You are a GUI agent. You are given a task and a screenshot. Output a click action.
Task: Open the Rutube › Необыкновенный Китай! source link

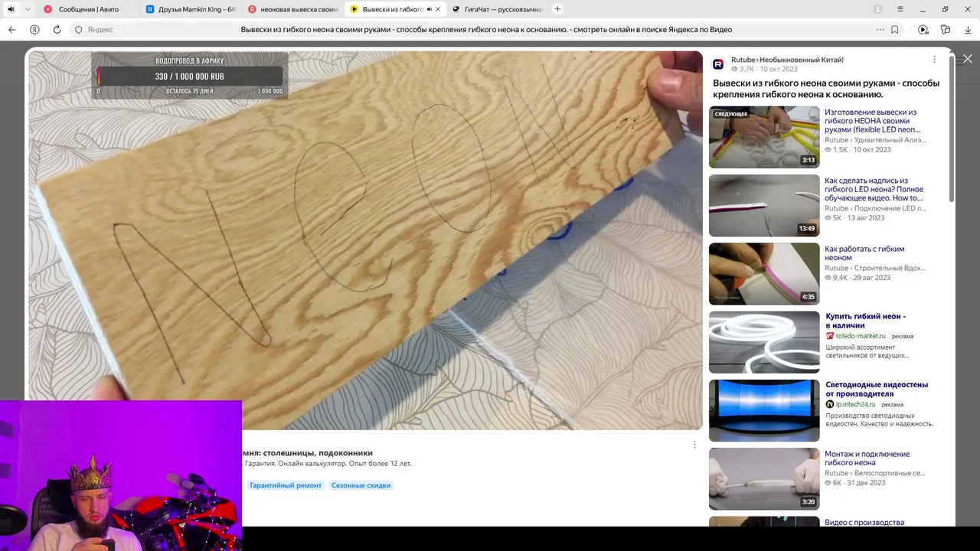[x=787, y=60]
